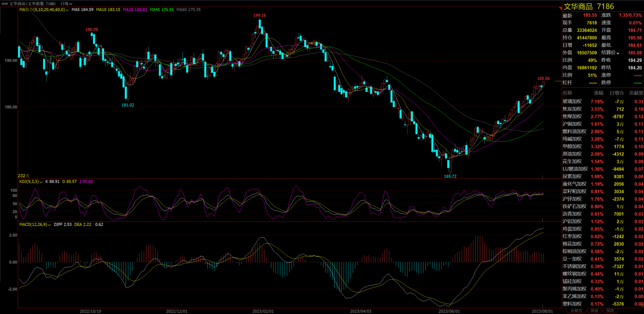The height and width of the screenshot is (314, 644).
Task: Select the 纯碱加权 row
Action: pos(603,139)
